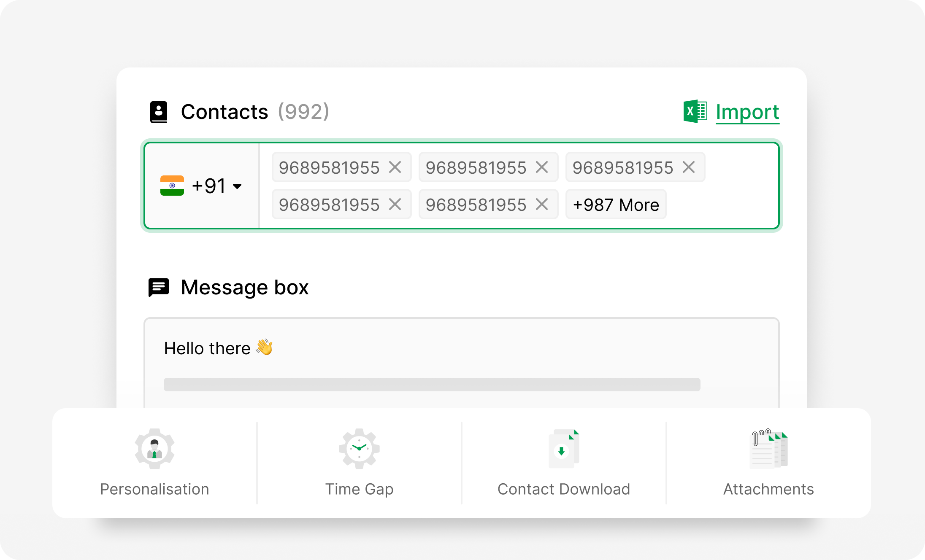Remove the first phone number chip
925x560 pixels.
coord(395,167)
